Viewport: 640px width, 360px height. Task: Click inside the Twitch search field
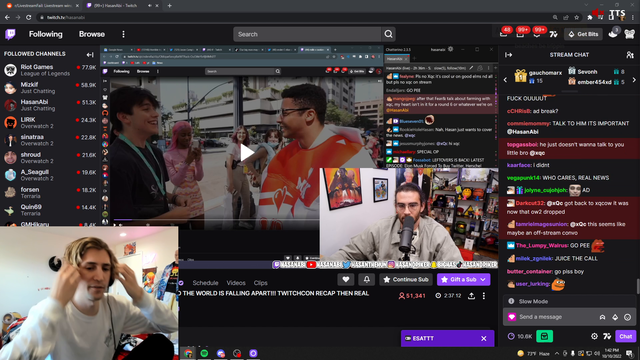click(307, 34)
